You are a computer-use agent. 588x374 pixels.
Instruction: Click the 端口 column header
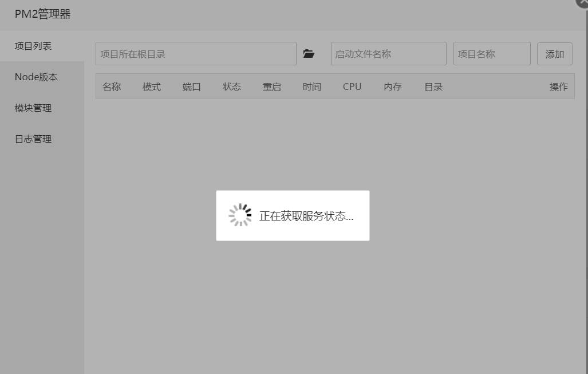point(192,86)
